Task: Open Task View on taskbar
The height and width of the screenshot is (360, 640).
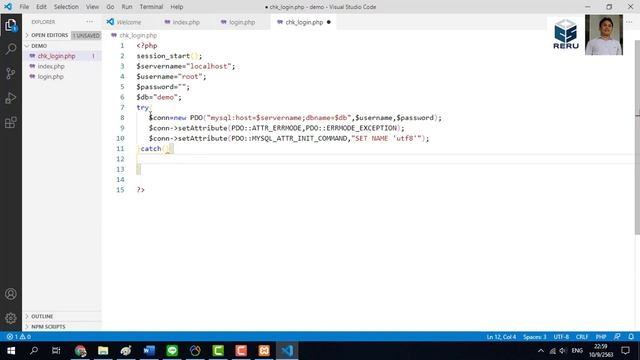Action: pos(56,351)
